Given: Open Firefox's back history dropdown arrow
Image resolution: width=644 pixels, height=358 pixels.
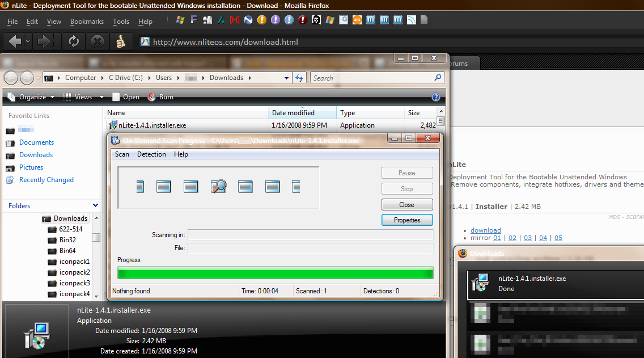Looking at the screenshot, I should coord(28,41).
